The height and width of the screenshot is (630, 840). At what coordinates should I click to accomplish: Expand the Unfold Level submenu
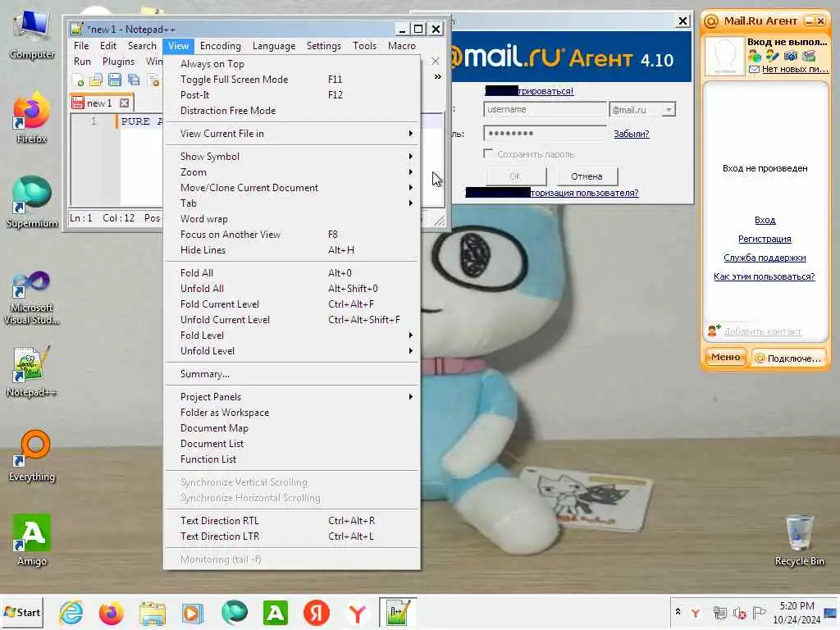pos(291,351)
